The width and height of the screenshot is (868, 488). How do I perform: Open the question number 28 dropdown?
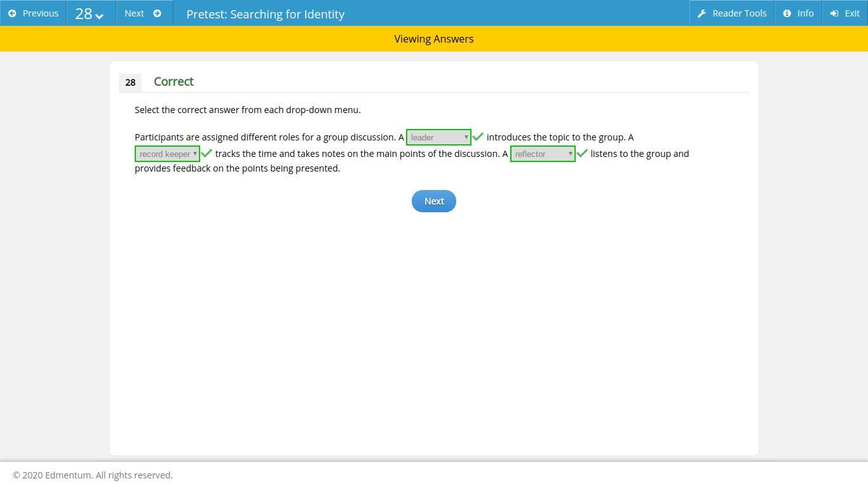click(91, 13)
